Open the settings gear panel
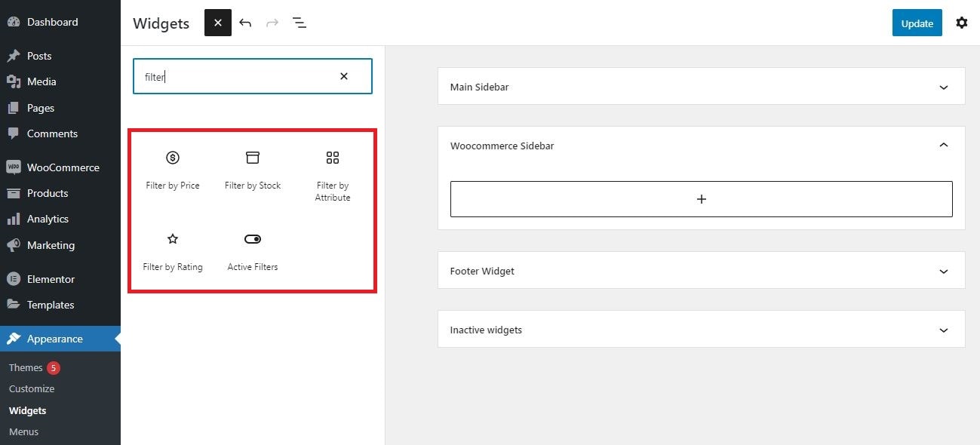 coord(961,23)
